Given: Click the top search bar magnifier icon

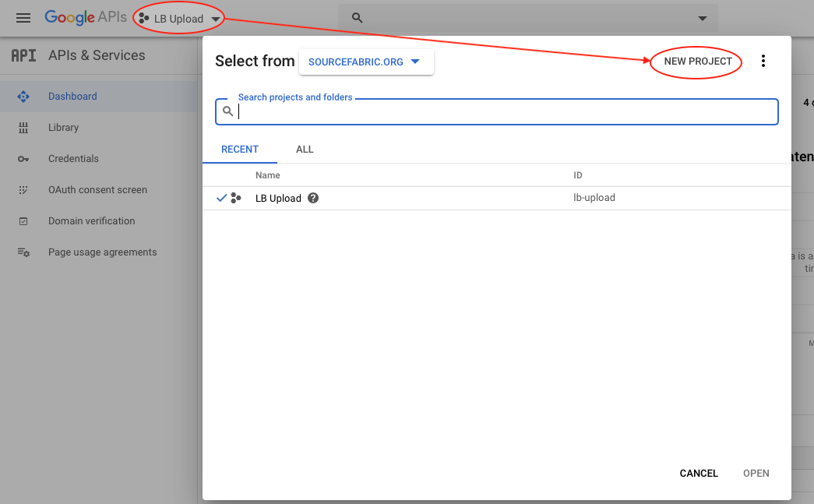Looking at the screenshot, I should pos(357,18).
